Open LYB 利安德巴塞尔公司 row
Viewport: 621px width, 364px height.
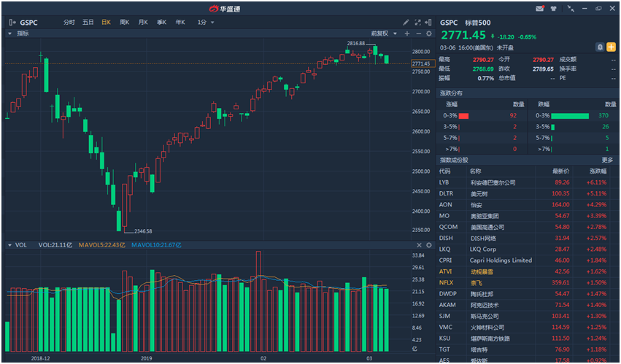pyautogui.click(x=527, y=182)
